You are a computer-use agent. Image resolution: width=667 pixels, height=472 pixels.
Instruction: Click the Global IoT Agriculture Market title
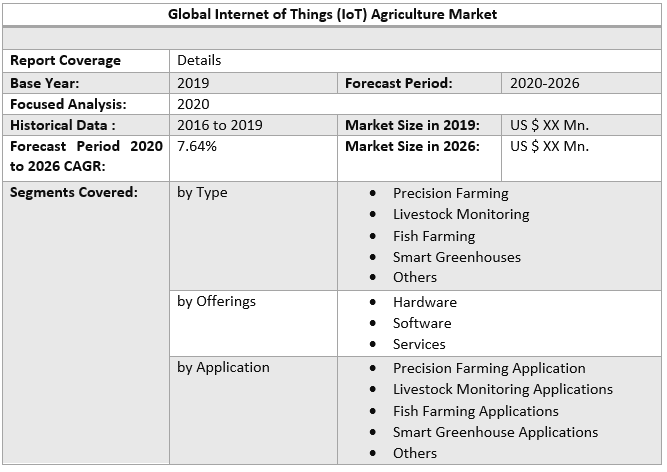333,14
